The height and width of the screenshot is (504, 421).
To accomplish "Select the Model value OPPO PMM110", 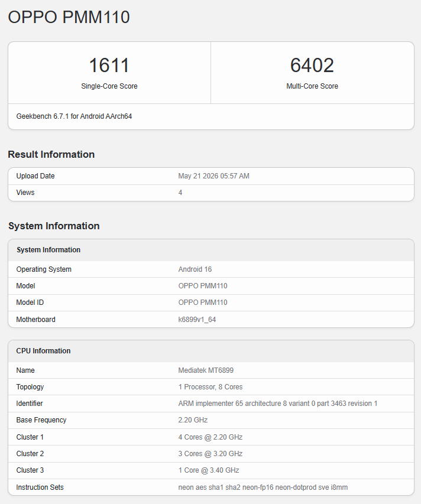I will [203, 286].
